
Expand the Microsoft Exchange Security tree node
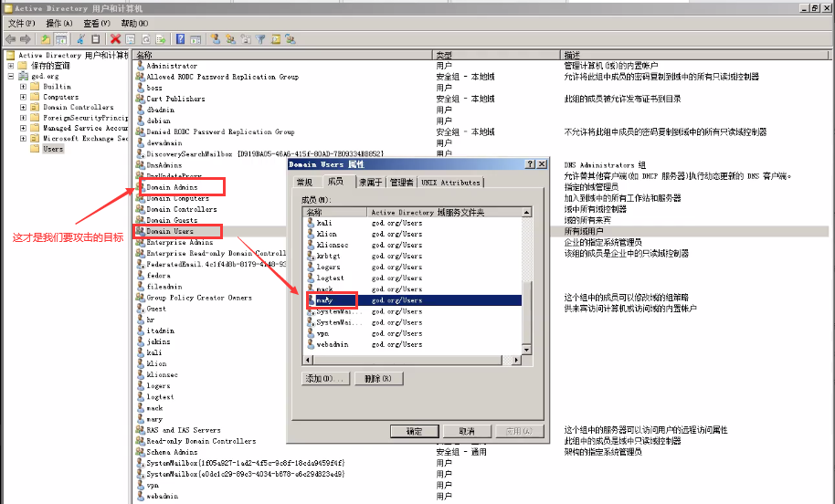[x=23, y=139]
